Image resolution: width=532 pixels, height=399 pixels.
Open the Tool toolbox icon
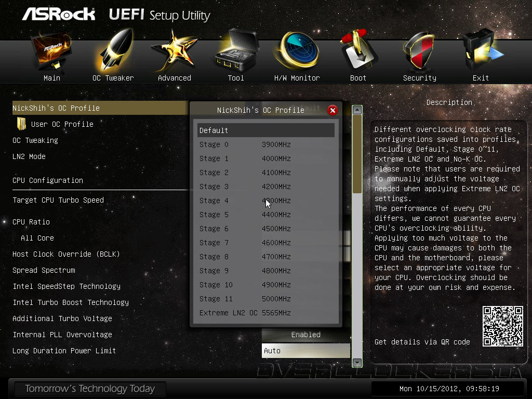coord(236,50)
